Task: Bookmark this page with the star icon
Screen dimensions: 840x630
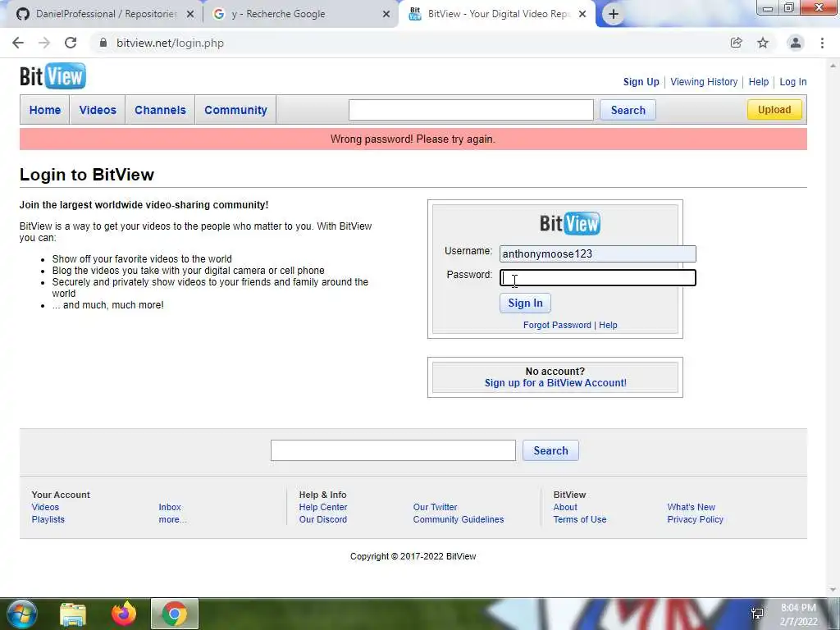Action: [x=763, y=43]
